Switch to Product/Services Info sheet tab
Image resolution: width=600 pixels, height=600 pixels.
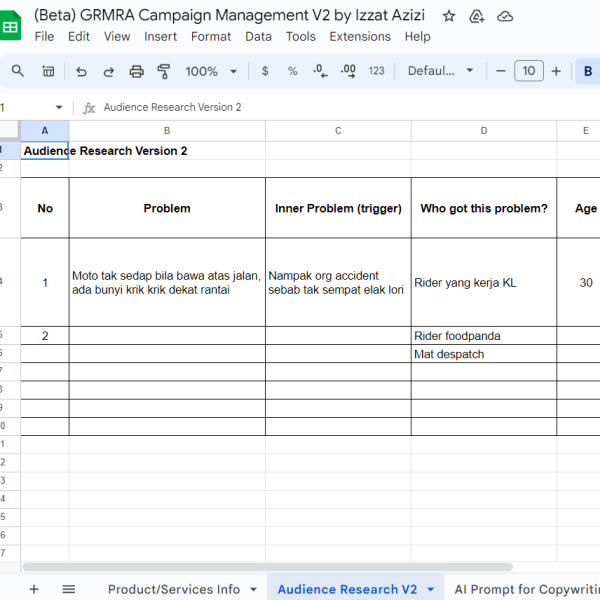[x=174, y=589]
